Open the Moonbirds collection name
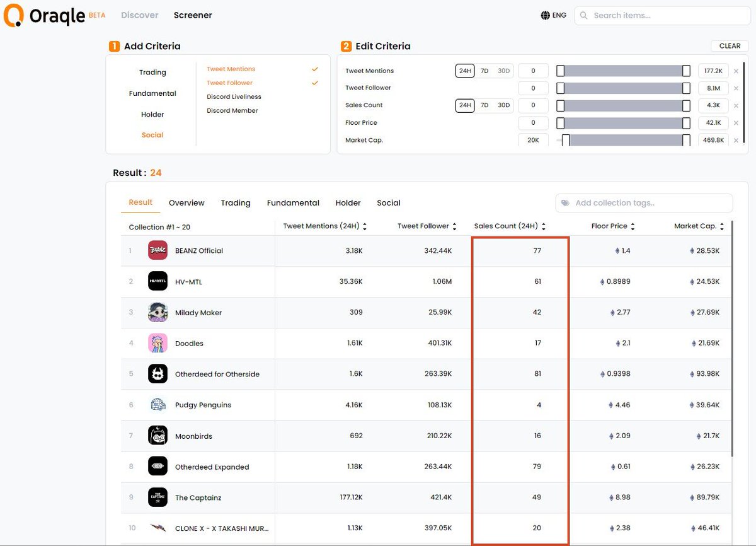The image size is (756, 546). 193,436
